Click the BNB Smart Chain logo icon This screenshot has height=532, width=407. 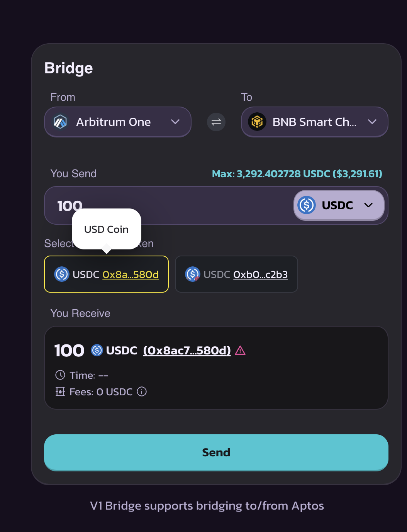pos(257,122)
